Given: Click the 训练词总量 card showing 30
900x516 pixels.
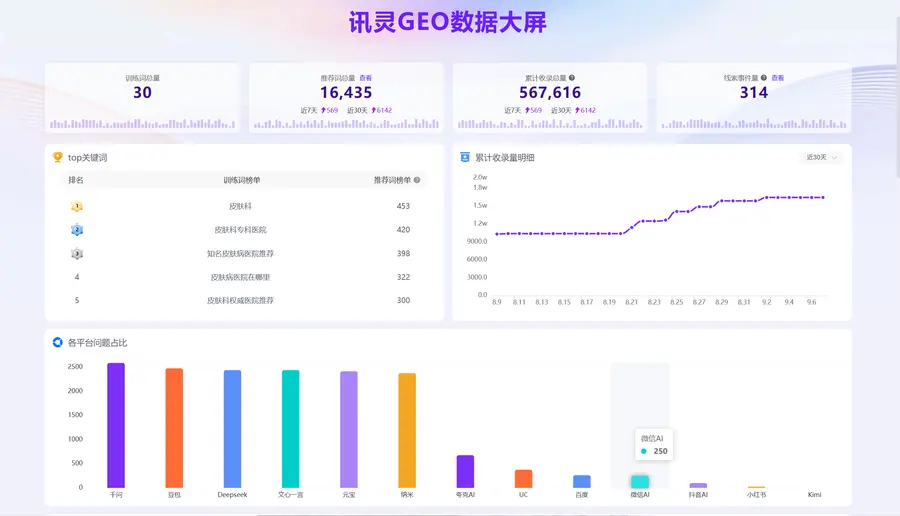Looking at the screenshot, I should 142,98.
